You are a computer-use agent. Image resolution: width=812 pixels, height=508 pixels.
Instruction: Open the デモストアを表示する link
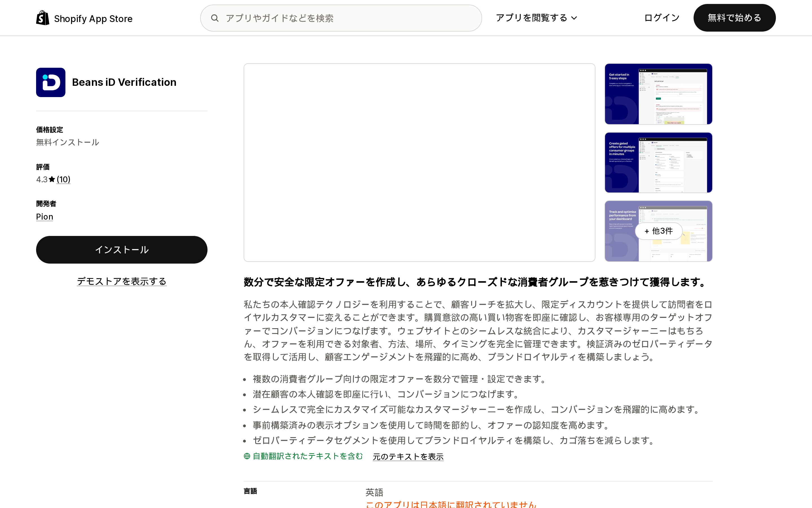tap(122, 281)
